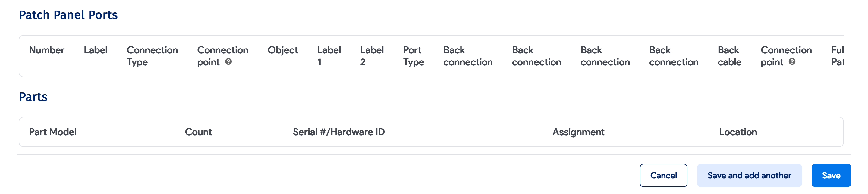Select the Number column header

(47, 50)
